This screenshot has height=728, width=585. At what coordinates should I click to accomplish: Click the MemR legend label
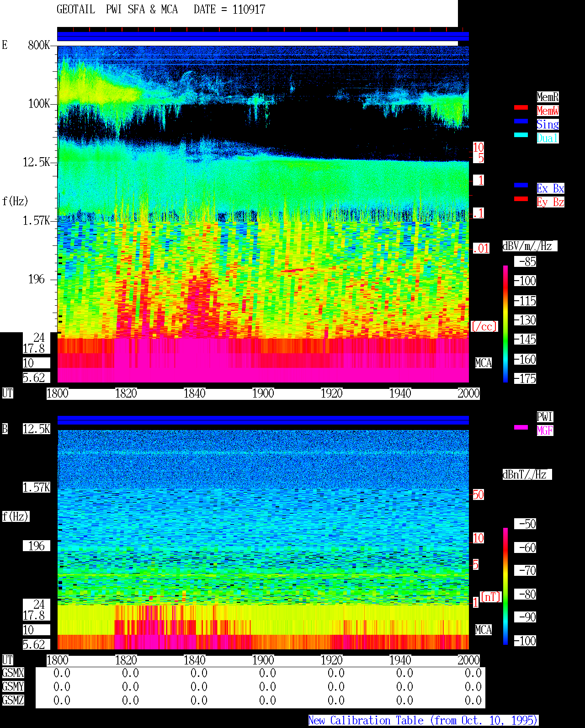pos(548,97)
